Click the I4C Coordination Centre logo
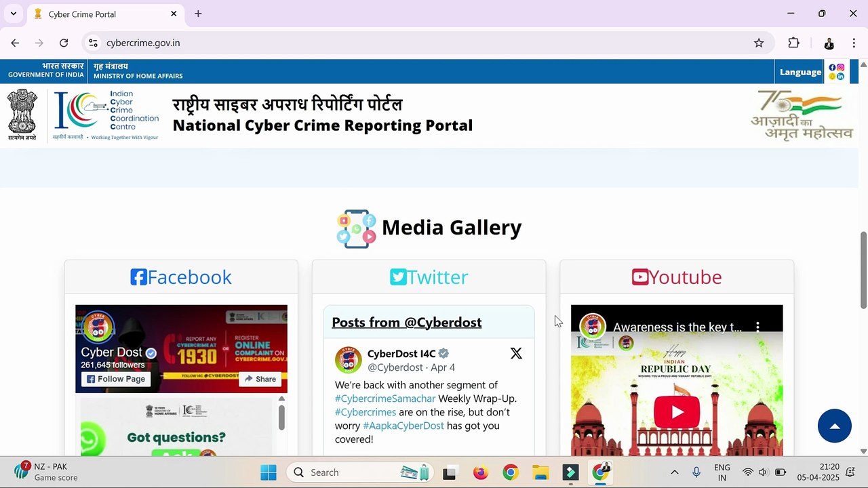The height and width of the screenshot is (488, 868). [106, 115]
